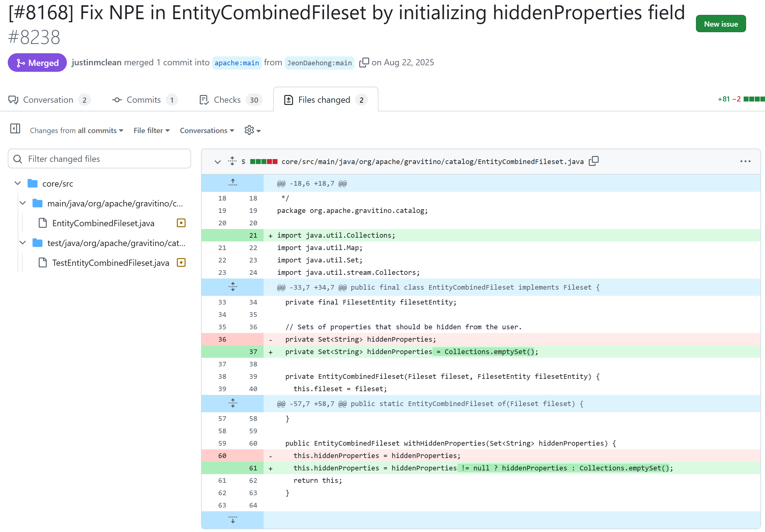Open TestEntityCombinedFileset.java in the file tree
This screenshot has width=765, height=532.
[x=110, y=263]
